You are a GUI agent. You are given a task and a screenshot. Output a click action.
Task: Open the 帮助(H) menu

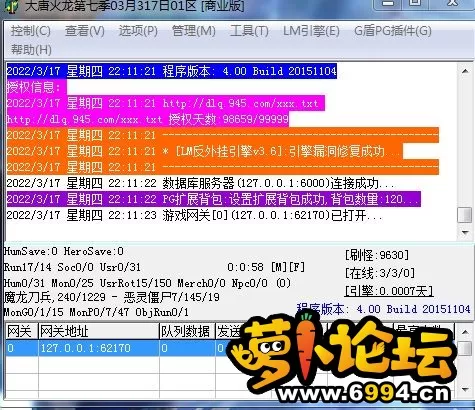coord(31,50)
